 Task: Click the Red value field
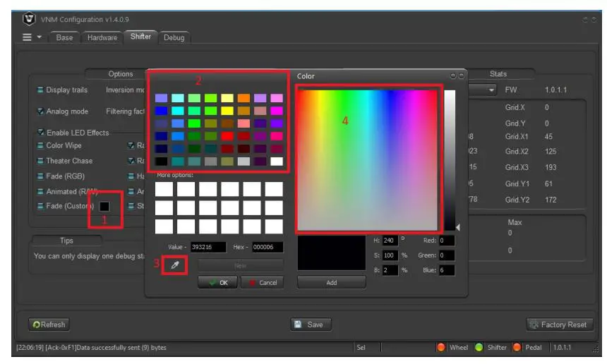pos(447,241)
